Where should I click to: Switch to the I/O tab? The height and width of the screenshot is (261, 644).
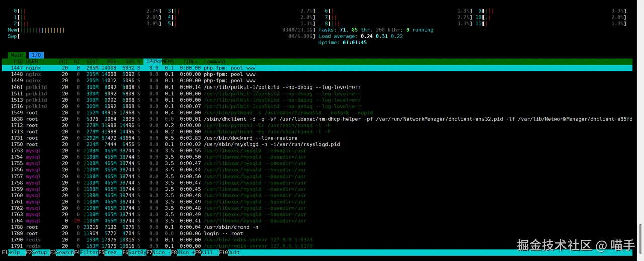coord(36,55)
